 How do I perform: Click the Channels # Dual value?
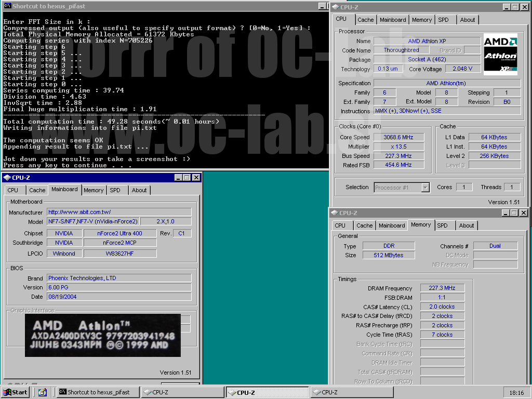[495, 246]
